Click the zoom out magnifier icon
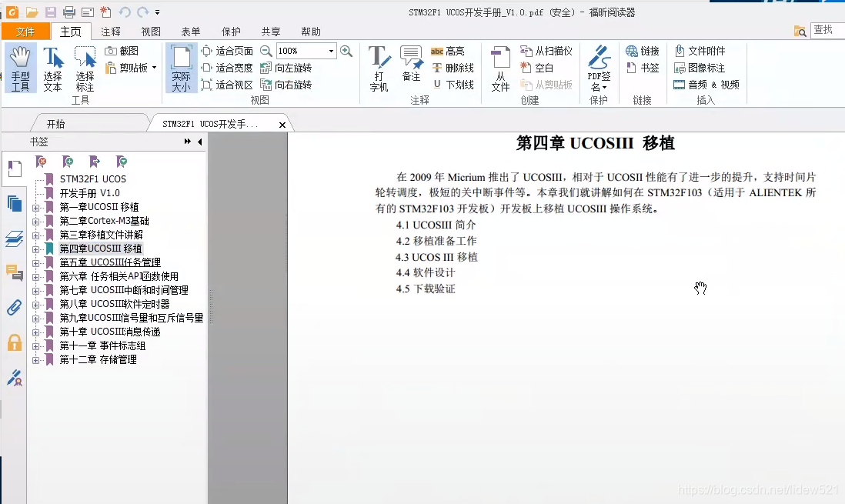 (x=266, y=51)
